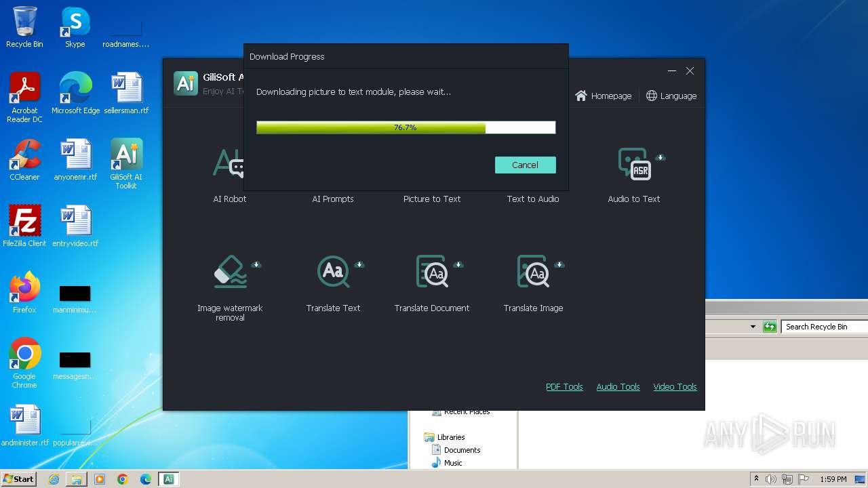Launch Internet Explorer from the taskbar
The image size is (868, 488).
pyautogui.click(x=54, y=479)
